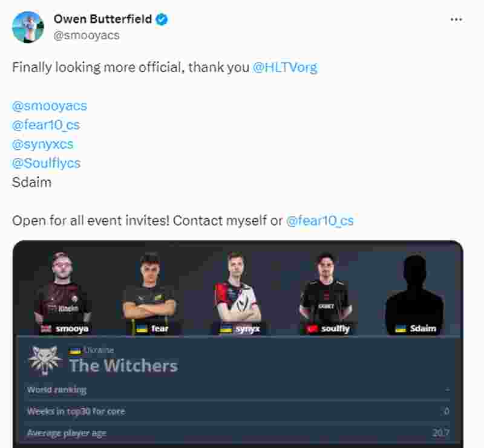The height and width of the screenshot is (448, 484).
Task: Click The Witchers wolf logo
Action: tap(45, 360)
